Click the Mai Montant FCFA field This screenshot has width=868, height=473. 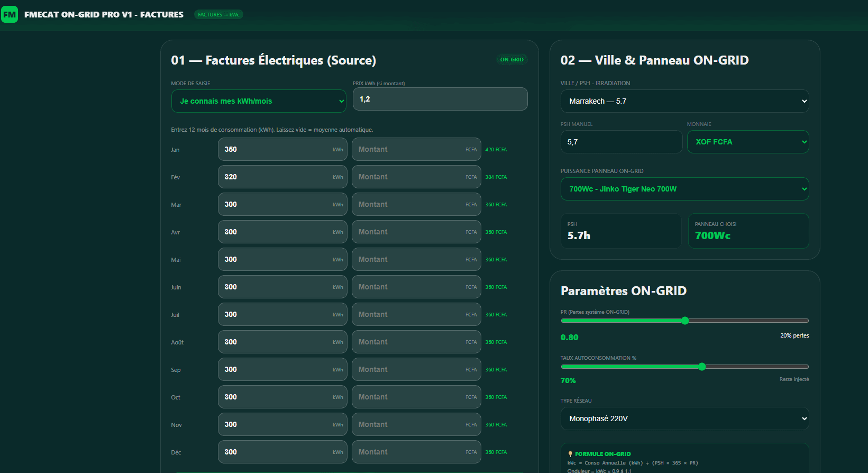[416, 259]
